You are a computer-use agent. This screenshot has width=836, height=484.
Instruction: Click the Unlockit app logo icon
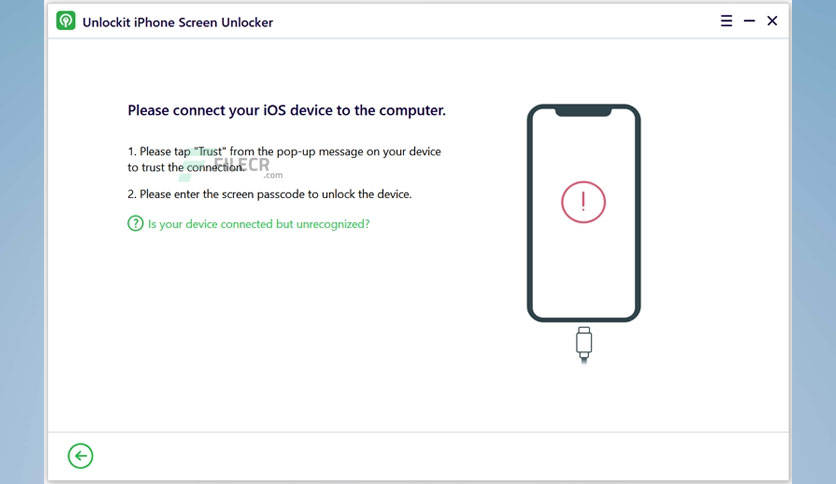[x=66, y=21]
